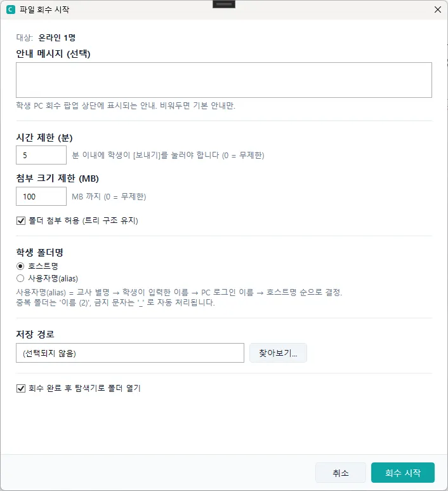This screenshot has height=491, width=448.
Task: Select the 사용자명(alias) radio option
Action: [x=20, y=278]
